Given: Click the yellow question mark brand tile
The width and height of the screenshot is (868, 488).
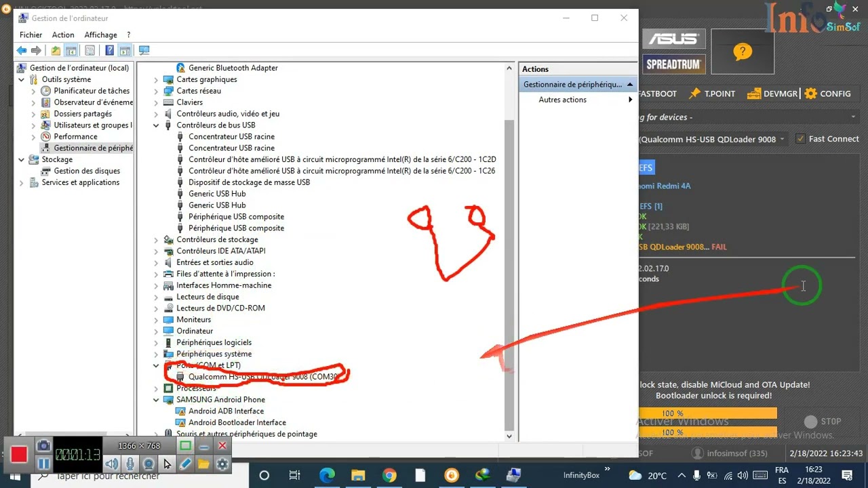Looking at the screenshot, I should (743, 52).
